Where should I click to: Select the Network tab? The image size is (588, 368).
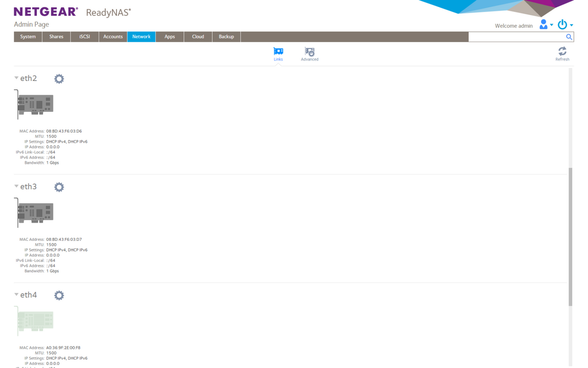pos(142,37)
